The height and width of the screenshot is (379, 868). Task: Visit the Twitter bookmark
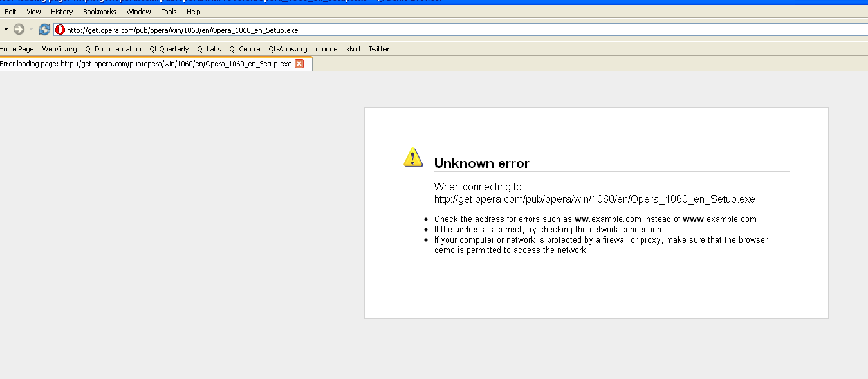(379, 49)
